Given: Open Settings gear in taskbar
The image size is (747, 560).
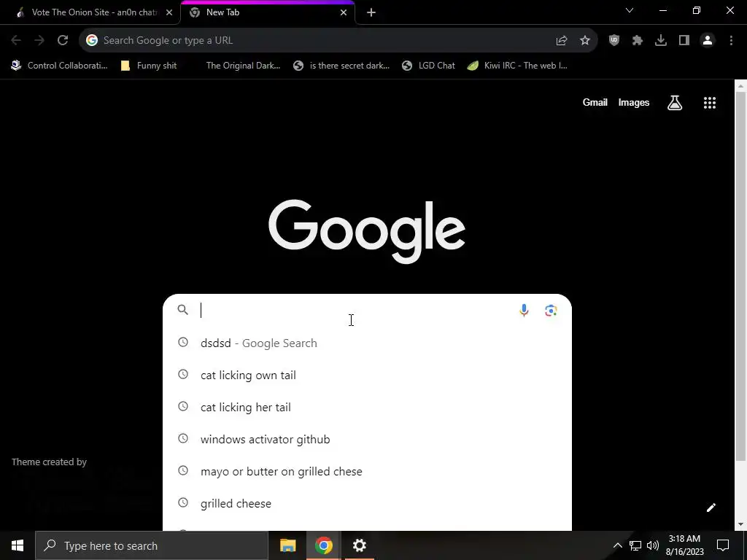Looking at the screenshot, I should tap(359, 545).
